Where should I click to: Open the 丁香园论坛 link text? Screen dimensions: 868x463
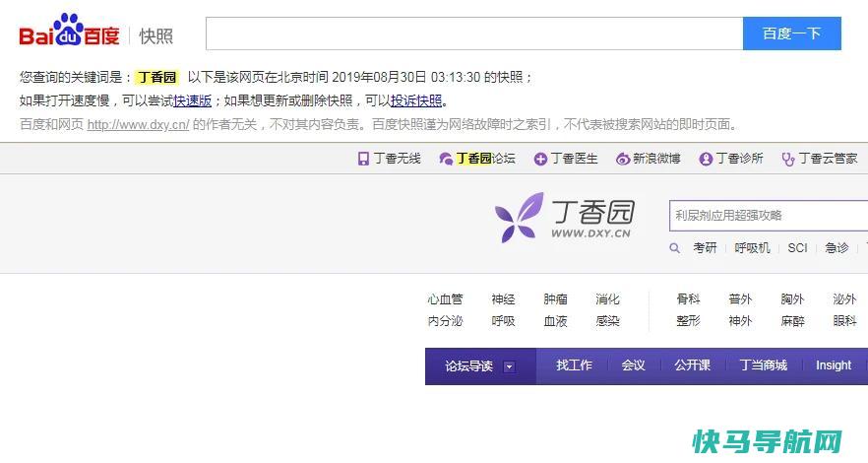(486, 159)
